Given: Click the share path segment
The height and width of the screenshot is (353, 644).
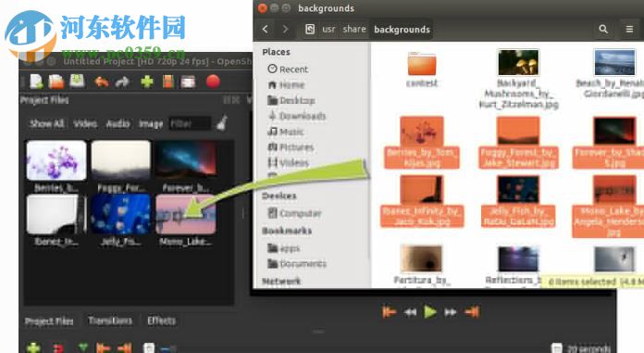Looking at the screenshot, I should point(354,30).
